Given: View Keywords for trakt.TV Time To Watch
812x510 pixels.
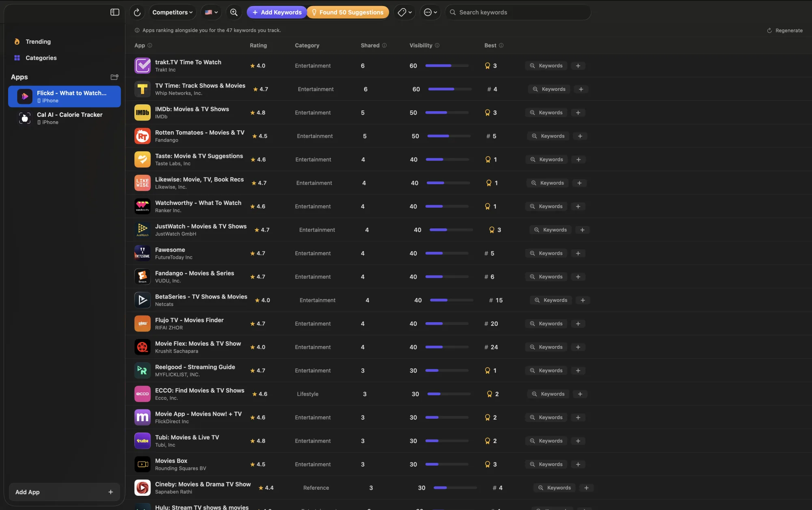Looking at the screenshot, I should 546,66.
